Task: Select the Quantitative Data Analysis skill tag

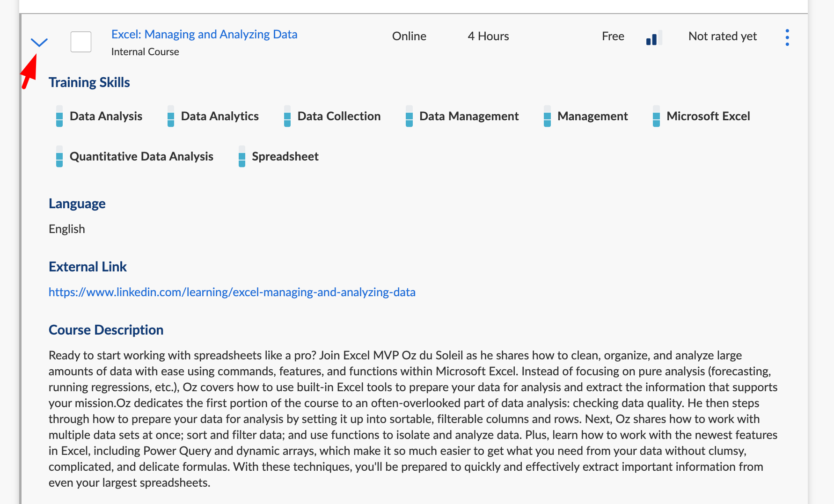Action: (141, 156)
